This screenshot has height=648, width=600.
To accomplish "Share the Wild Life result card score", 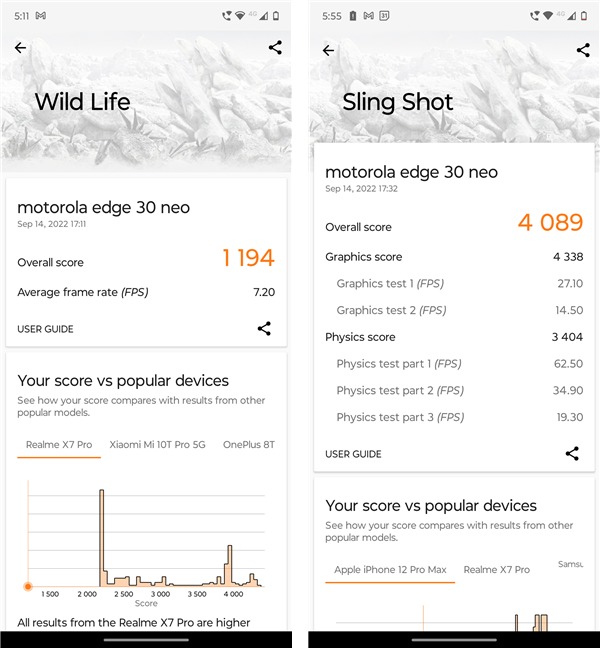I will (x=264, y=328).
